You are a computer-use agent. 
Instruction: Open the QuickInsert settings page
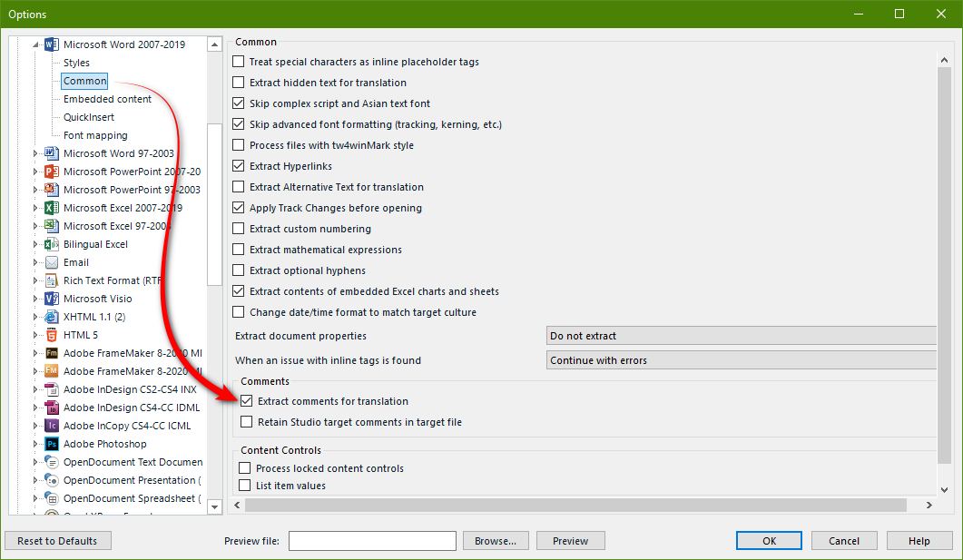89,117
